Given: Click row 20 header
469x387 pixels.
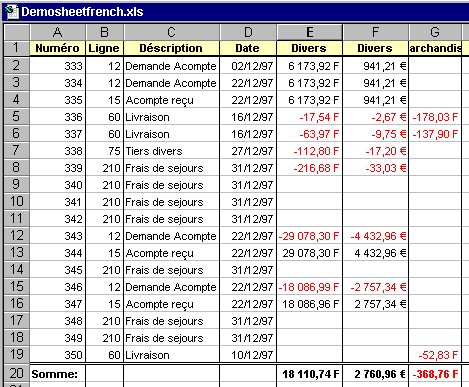Looking at the screenshot, I should pos(16,373).
